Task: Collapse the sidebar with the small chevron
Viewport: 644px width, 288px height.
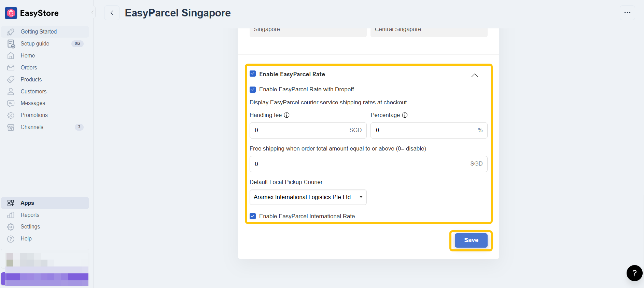Action: click(x=92, y=13)
